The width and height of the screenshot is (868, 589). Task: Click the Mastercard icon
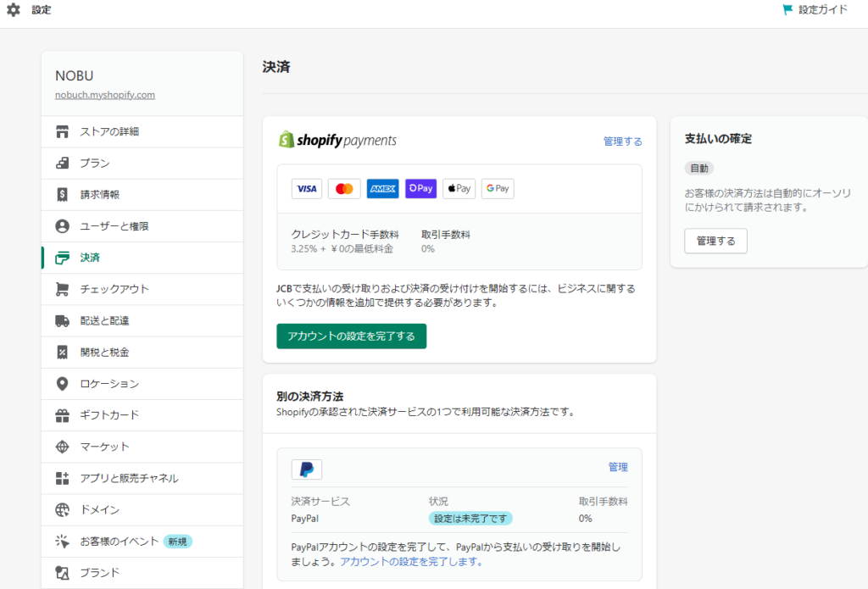pyautogui.click(x=344, y=188)
